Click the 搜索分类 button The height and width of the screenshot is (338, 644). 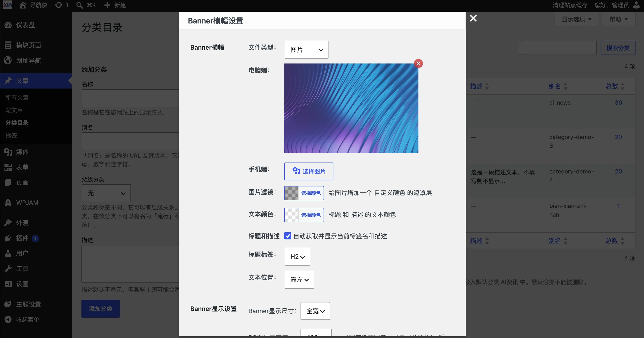(x=618, y=48)
